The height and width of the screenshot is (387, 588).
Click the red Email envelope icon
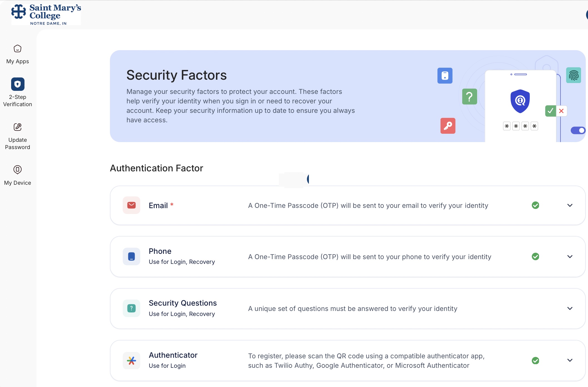(x=131, y=205)
